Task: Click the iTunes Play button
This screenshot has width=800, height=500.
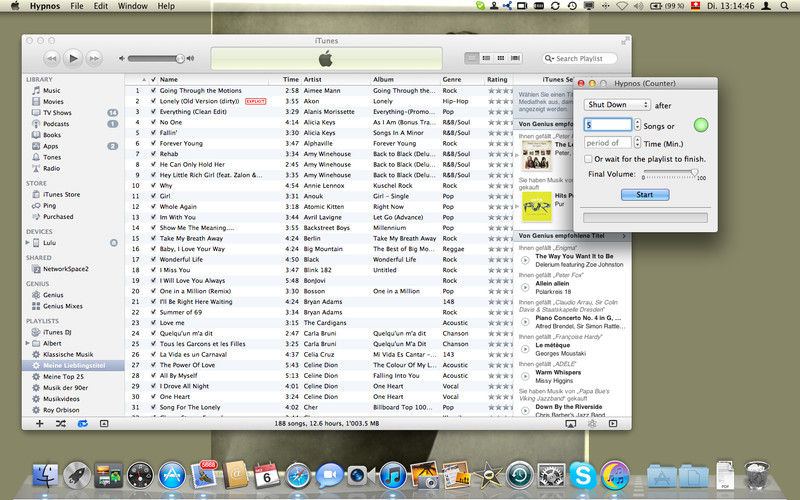Action: [x=73, y=58]
